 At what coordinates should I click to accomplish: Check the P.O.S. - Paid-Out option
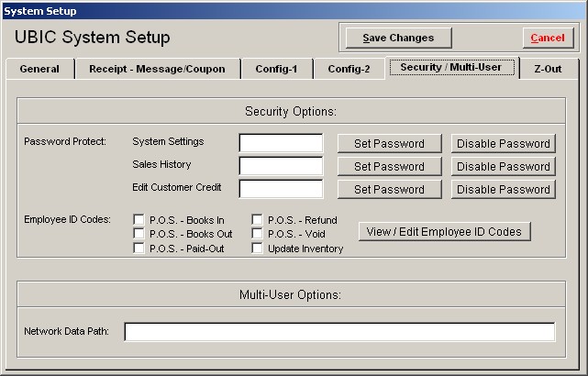(139, 249)
